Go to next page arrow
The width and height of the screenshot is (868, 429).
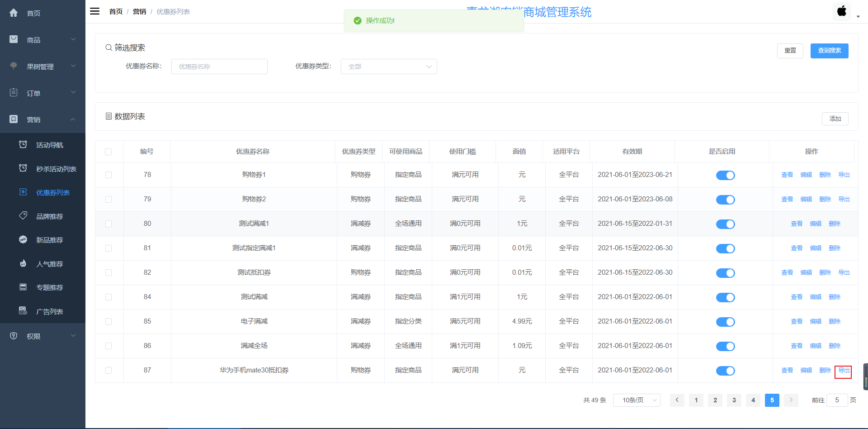click(x=791, y=400)
